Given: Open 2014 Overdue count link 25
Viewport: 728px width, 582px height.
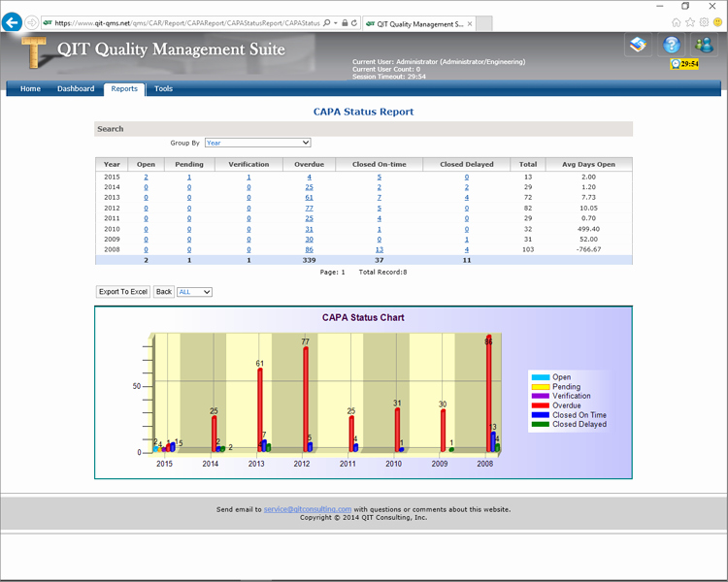Looking at the screenshot, I should tap(310, 187).
